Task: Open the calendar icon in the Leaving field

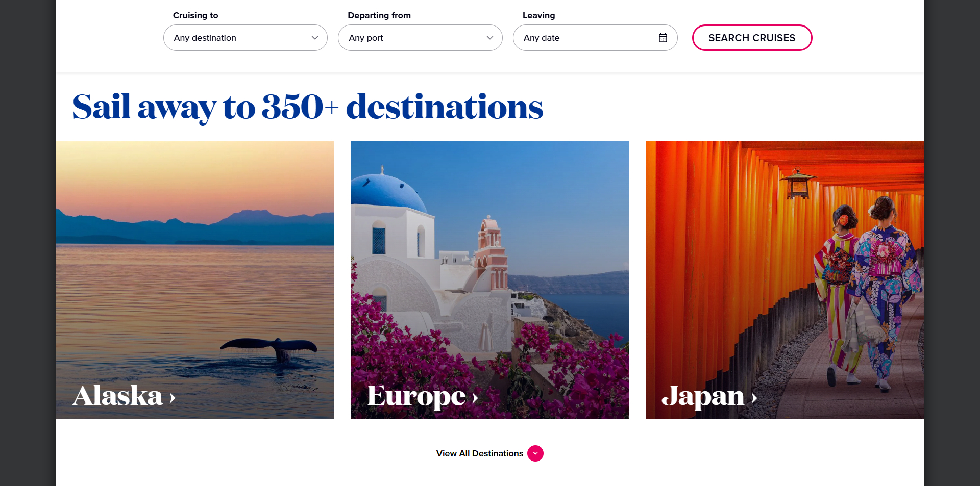Action: tap(663, 37)
